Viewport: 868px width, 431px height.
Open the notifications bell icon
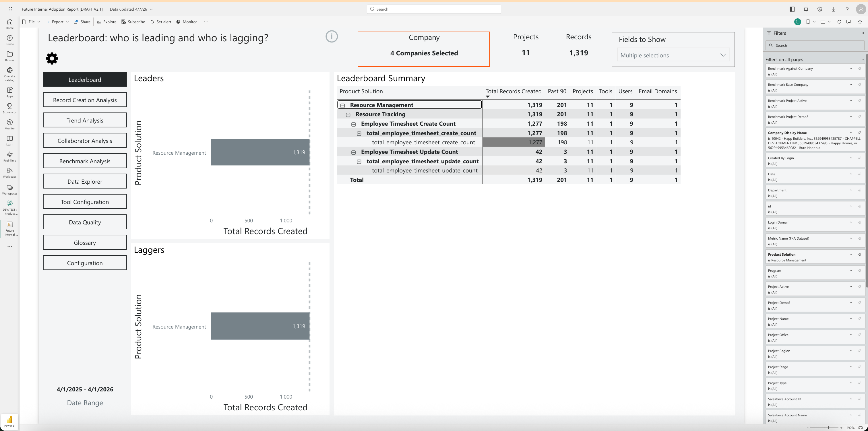(806, 9)
